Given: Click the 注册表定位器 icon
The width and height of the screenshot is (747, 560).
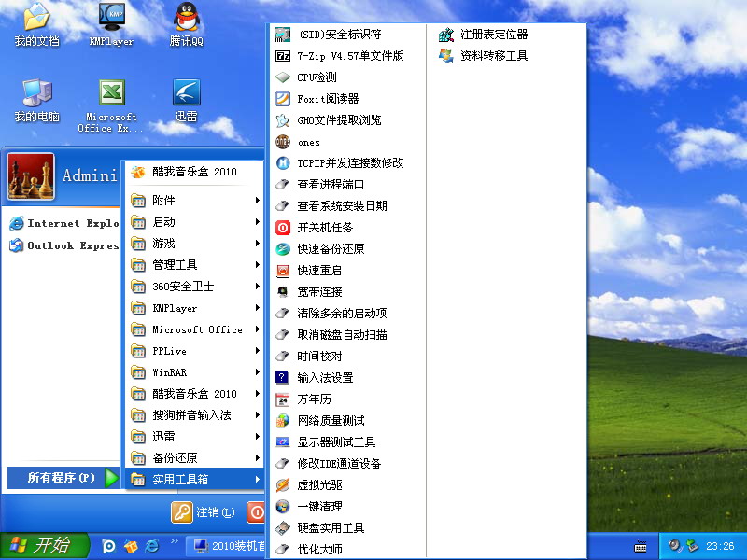Looking at the screenshot, I should click(x=446, y=35).
